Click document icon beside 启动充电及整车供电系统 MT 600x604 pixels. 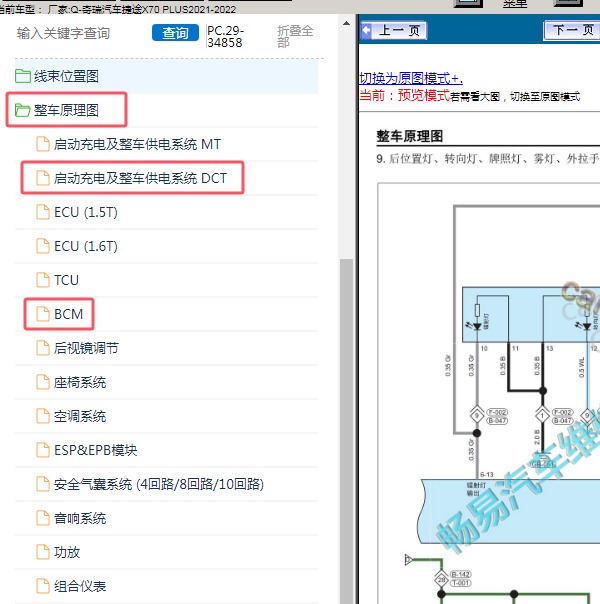(43, 144)
